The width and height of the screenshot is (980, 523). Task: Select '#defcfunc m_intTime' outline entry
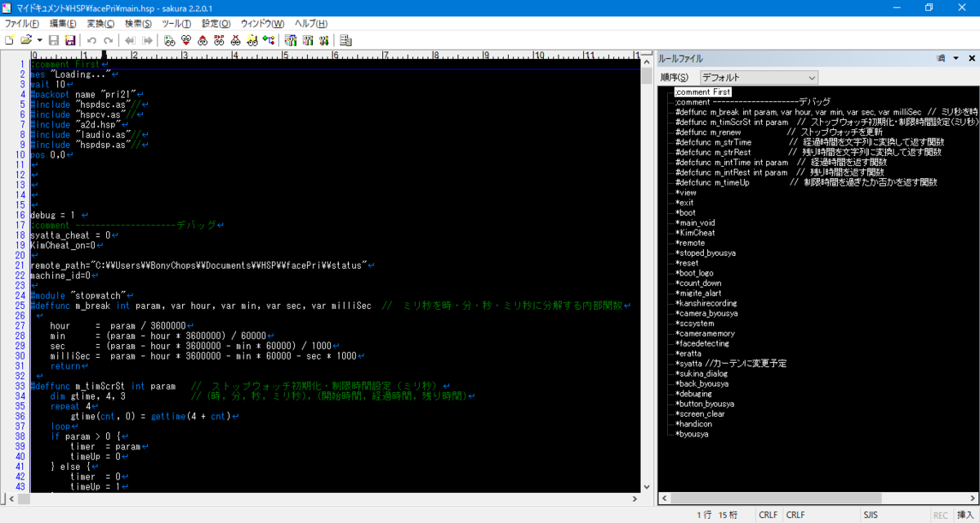click(781, 163)
